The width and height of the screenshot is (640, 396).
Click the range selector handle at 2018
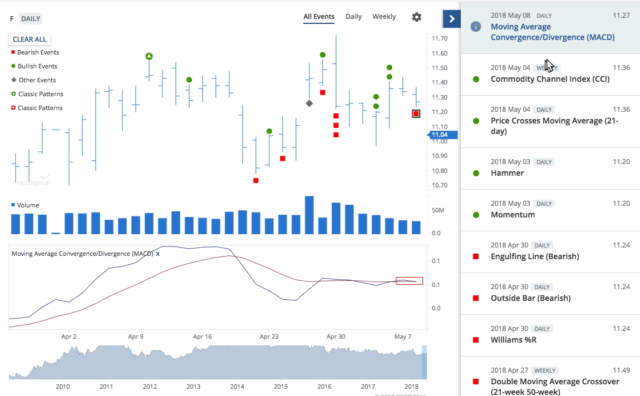pyautogui.click(x=424, y=362)
